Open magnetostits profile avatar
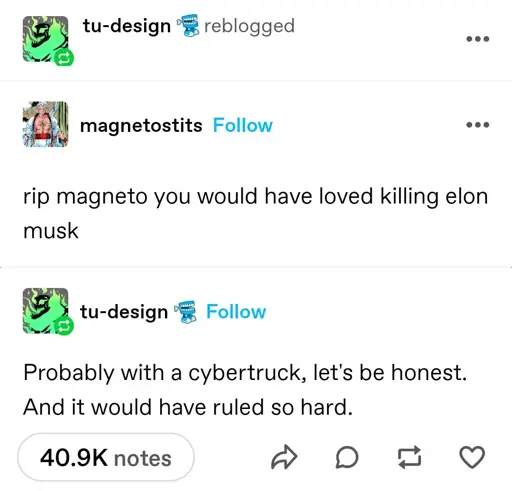Image resolution: width=512 pixels, height=491 pixels. point(45,124)
